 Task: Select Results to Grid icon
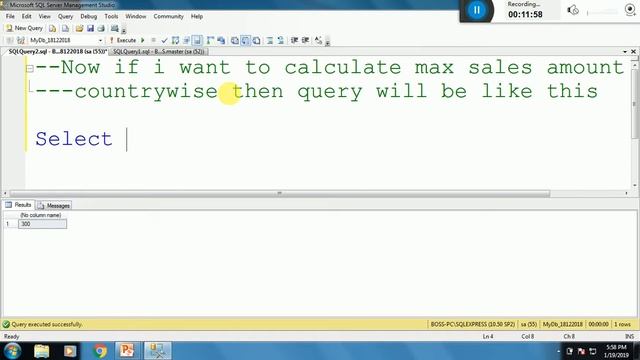coord(245,40)
